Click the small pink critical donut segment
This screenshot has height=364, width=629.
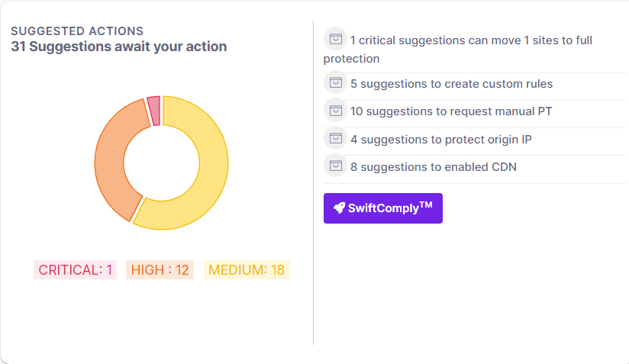[x=153, y=110]
